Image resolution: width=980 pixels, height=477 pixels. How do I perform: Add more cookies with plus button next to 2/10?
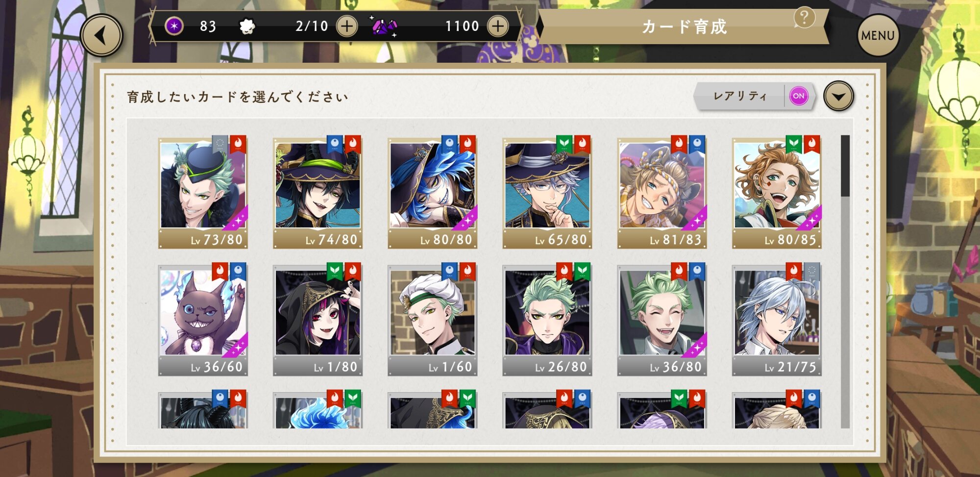[x=347, y=26]
